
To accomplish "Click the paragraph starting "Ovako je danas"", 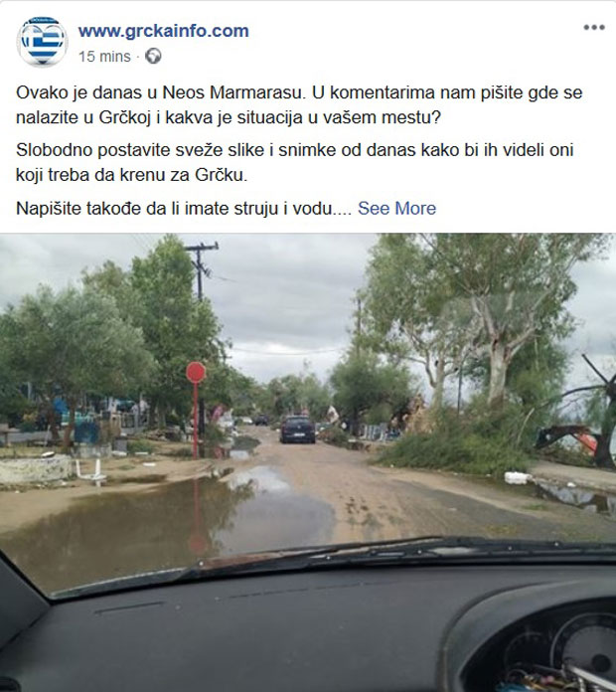I will (299, 105).
